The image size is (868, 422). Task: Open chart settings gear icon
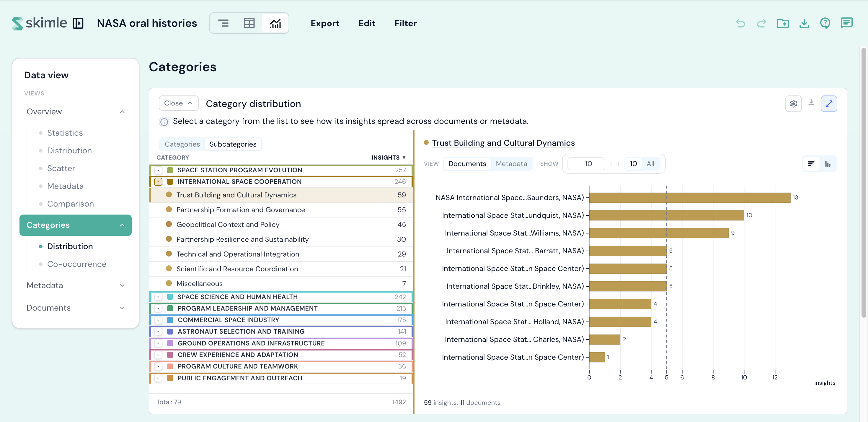tap(793, 103)
